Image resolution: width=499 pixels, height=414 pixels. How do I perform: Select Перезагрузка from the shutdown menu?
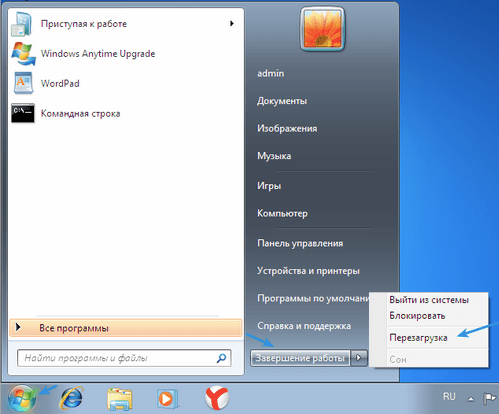(418, 338)
